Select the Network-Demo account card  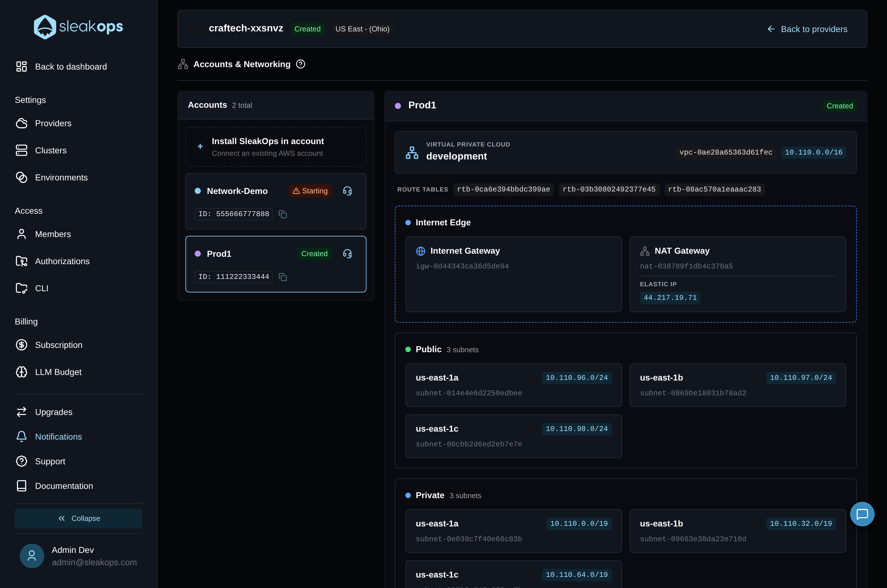276,201
